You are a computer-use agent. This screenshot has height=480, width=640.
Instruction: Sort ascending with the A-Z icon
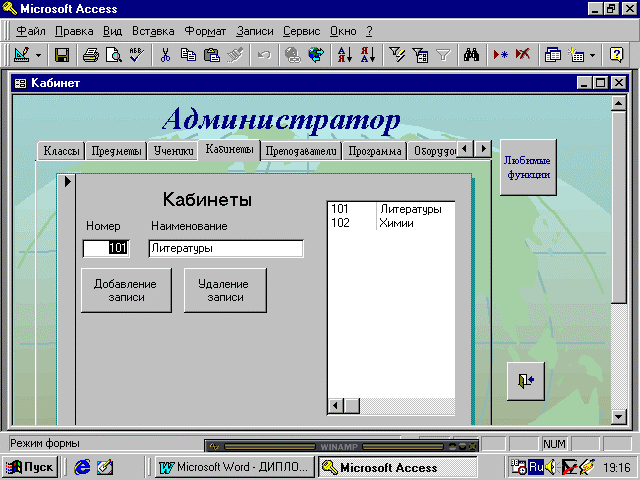pyautogui.click(x=343, y=55)
